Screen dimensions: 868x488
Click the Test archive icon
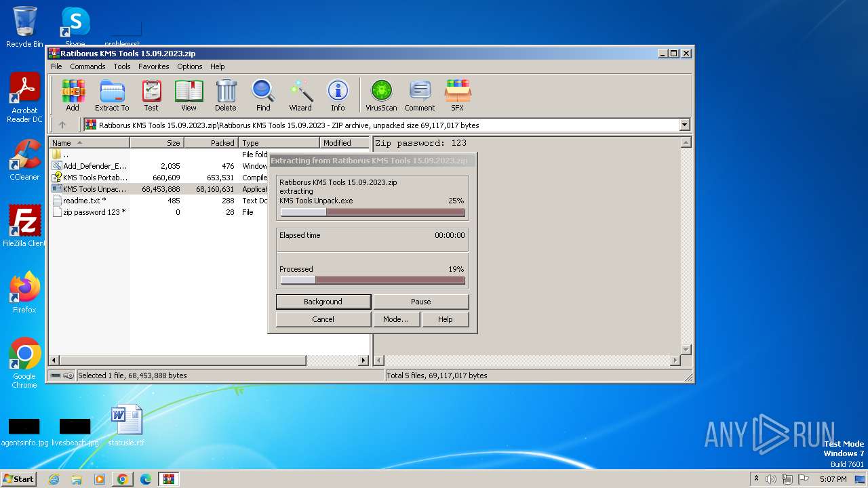(151, 95)
